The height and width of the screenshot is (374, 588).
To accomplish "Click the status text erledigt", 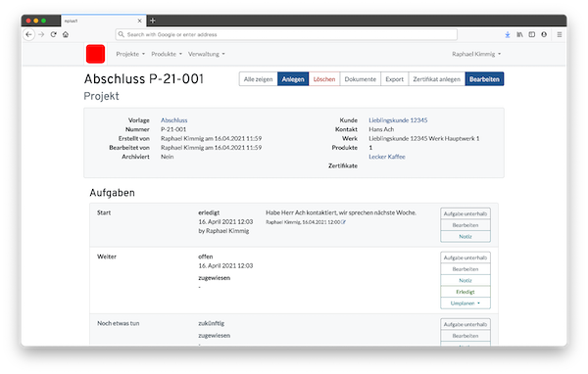I will (x=209, y=212).
